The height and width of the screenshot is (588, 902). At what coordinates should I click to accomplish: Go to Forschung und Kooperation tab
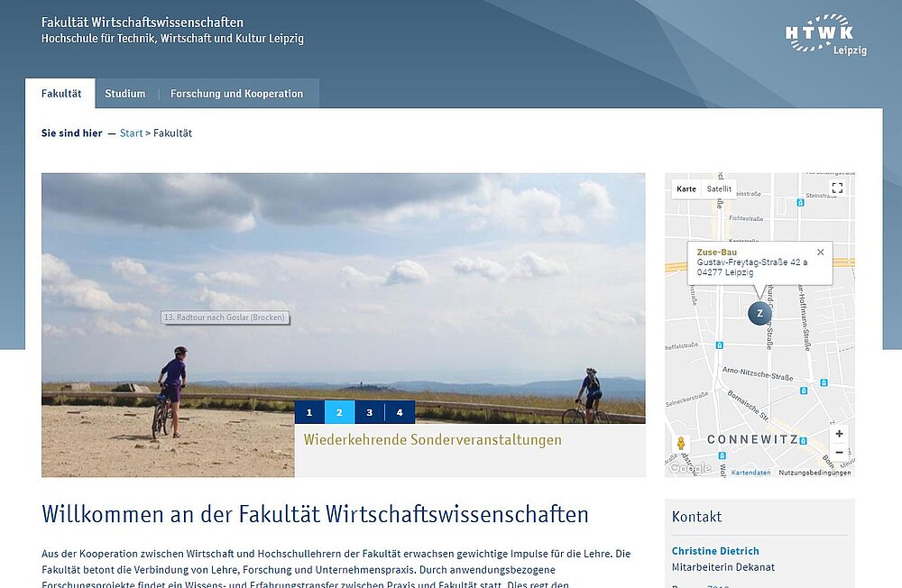[x=236, y=94]
